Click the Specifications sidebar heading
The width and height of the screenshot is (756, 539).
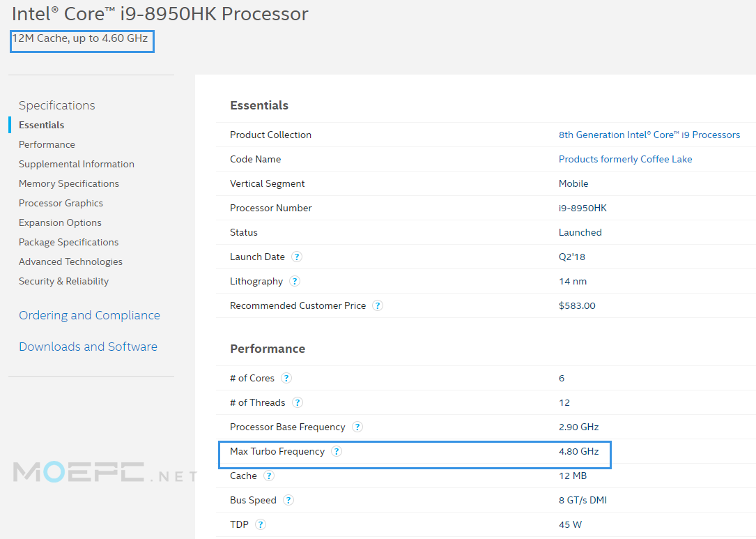pos(57,105)
